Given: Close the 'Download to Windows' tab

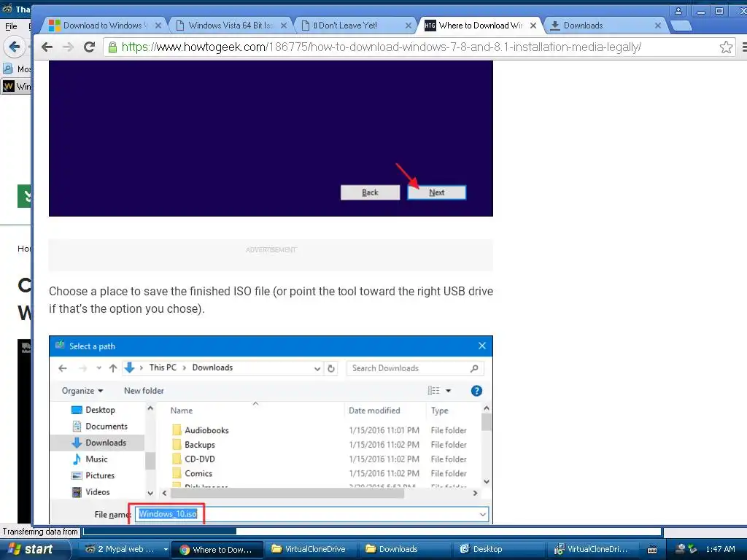Looking at the screenshot, I should pos(158,26).
